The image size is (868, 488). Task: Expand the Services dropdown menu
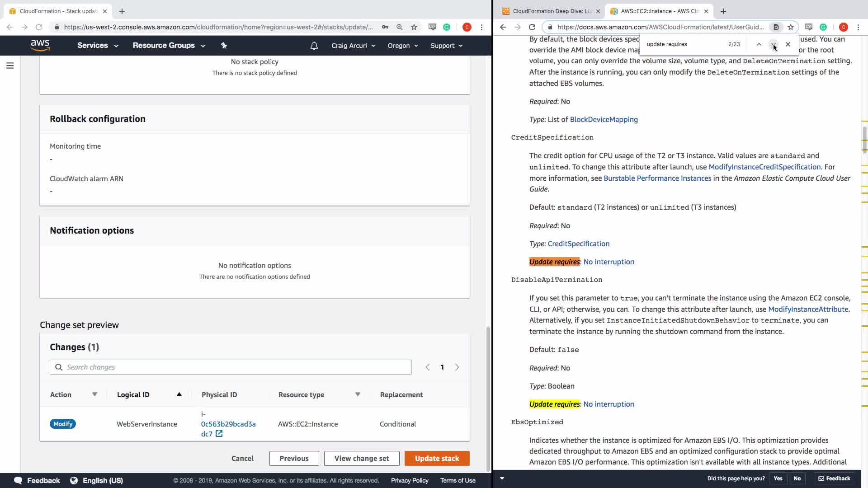point(97,46)
